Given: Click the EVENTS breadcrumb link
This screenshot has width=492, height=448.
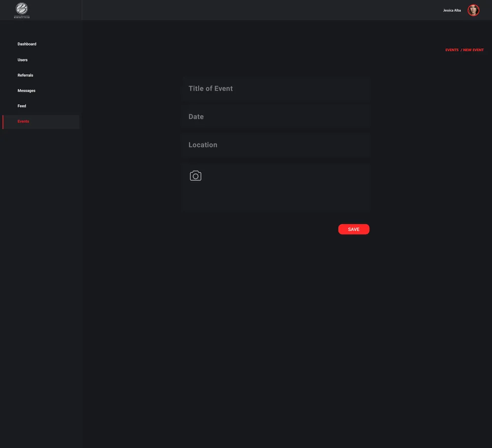Looking at the screenshot, I should pyautogui.click(x=452, y=50).
